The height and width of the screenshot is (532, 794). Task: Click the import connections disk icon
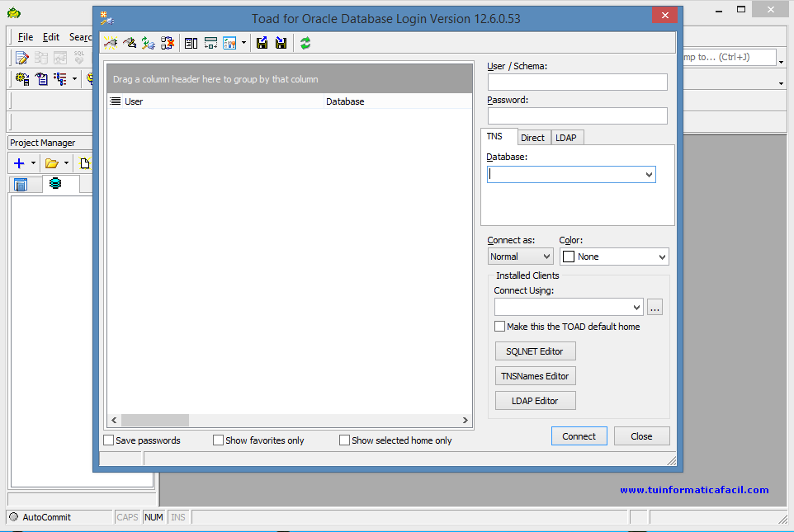281,44
